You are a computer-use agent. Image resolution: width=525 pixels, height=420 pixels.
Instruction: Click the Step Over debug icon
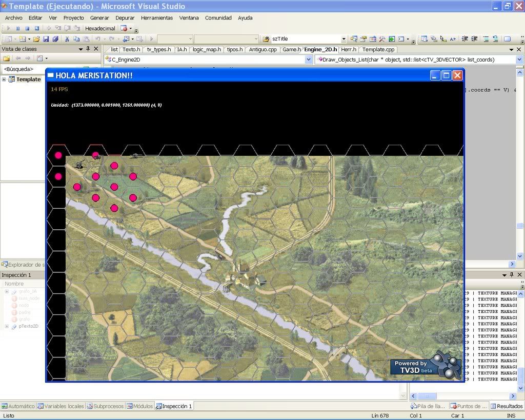click(67, 29)
